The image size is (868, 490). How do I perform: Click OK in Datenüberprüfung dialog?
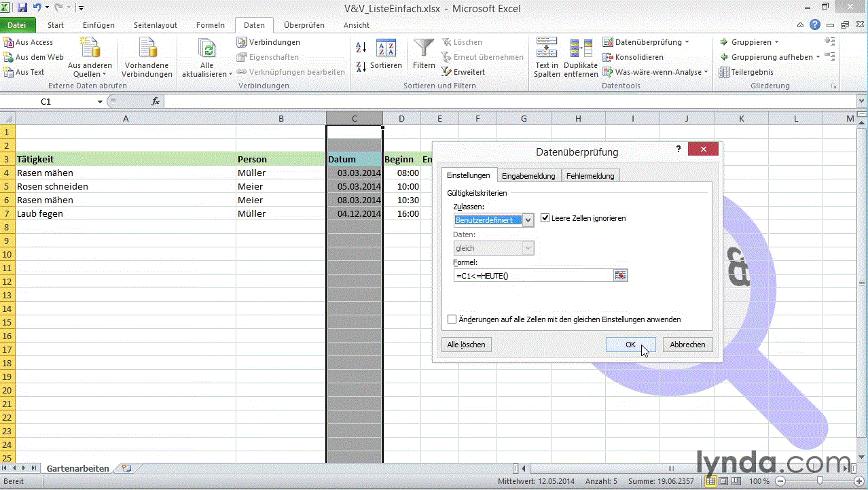coord(630,345)
